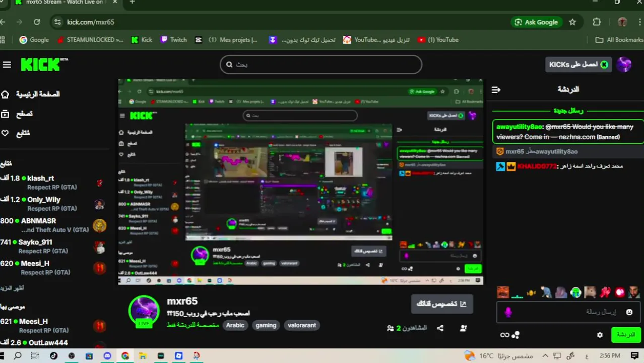Open Sayko_911 channel in sidebar
Screen dimensions: 644x363
(x=52, y=246)
